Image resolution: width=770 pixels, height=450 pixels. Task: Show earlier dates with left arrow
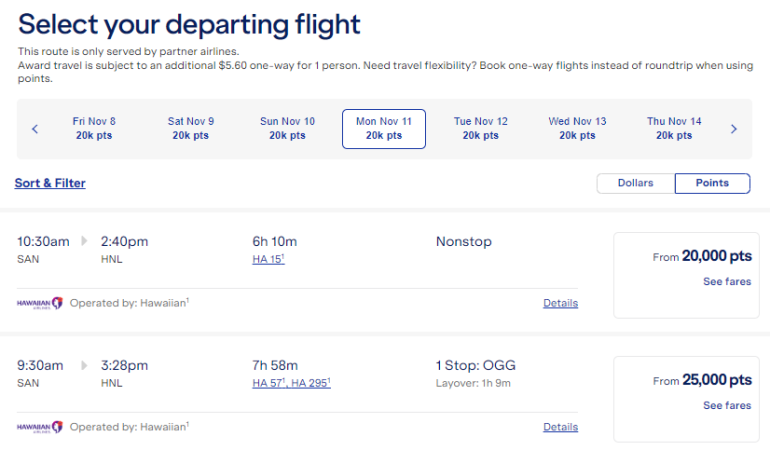coord(35,129)
